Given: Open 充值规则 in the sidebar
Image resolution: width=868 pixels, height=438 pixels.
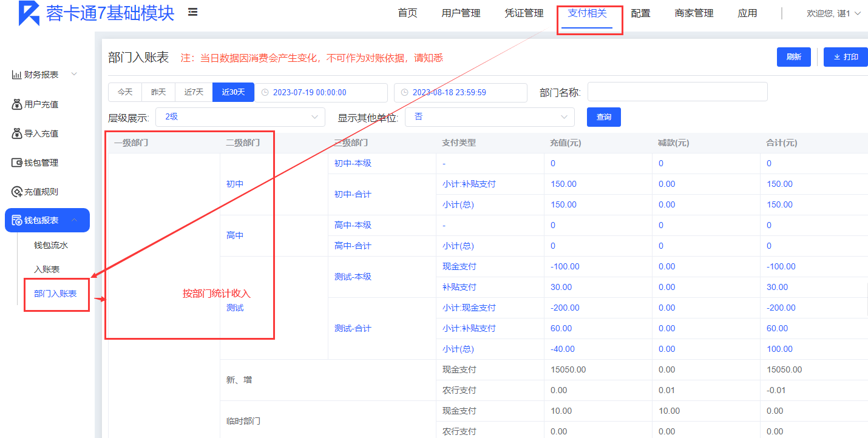Looking at the screenshot, I should pos(41,192).
